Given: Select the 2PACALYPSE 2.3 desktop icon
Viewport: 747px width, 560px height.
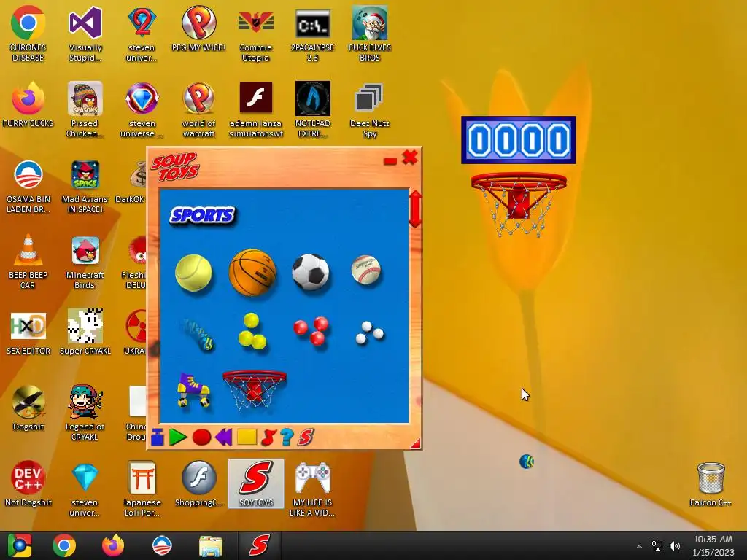Looking at the screenshot, I should coord(312,34).
